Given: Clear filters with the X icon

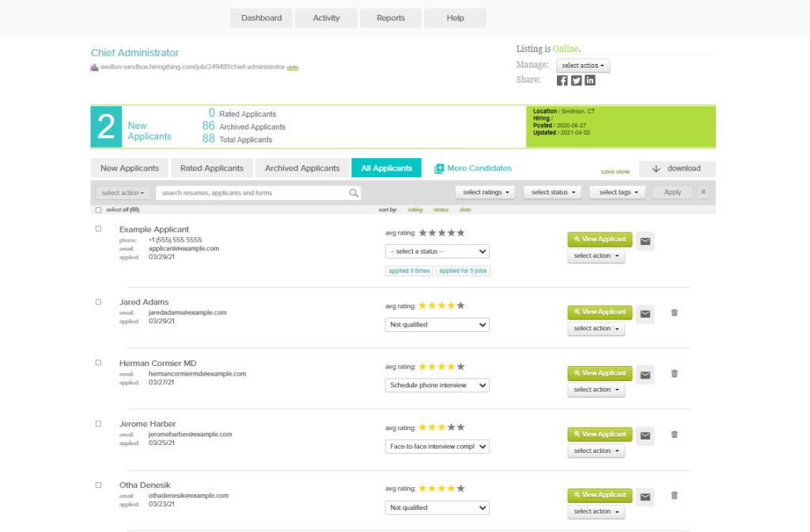Looking at the screenshot, I should pos(703,192).
